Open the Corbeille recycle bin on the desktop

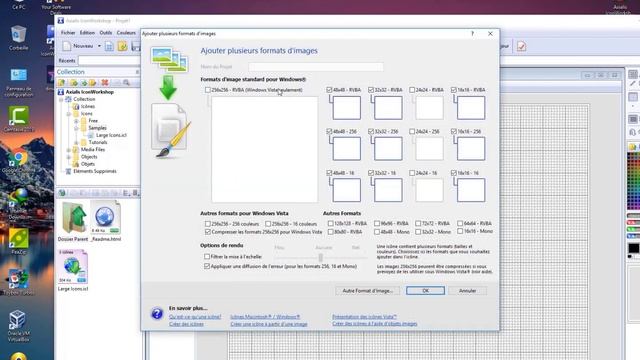coord(18,37)
